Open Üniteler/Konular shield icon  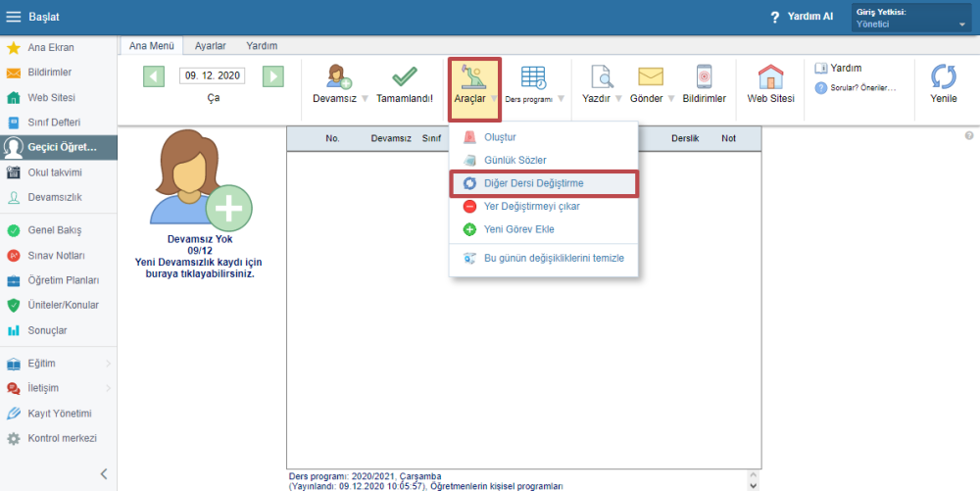(13, 306)
